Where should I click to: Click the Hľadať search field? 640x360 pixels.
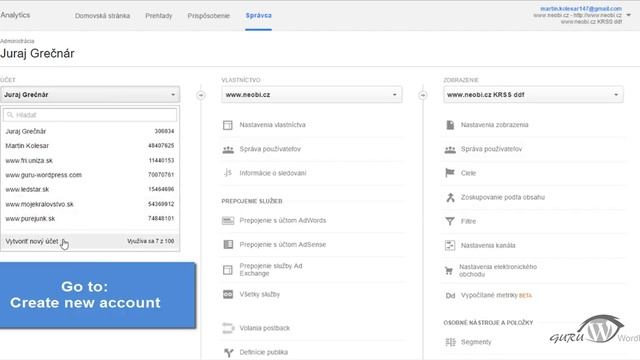[x=90, y=115]
